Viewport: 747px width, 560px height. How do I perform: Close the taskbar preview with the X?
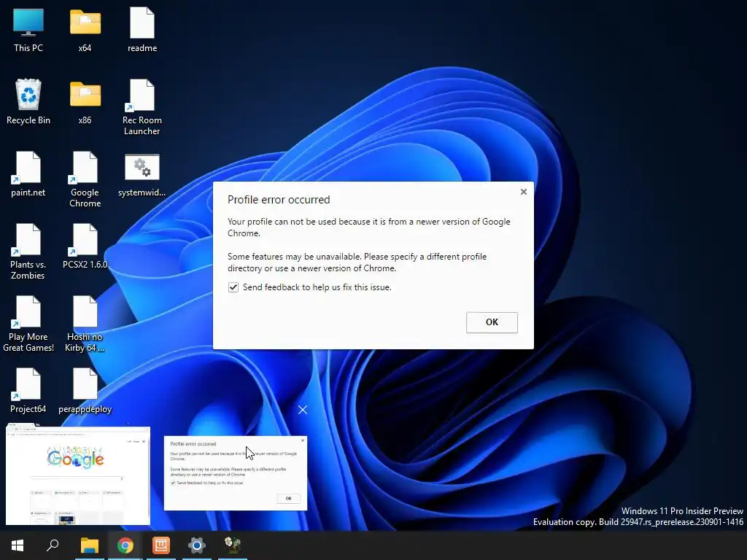click(303, 410)
